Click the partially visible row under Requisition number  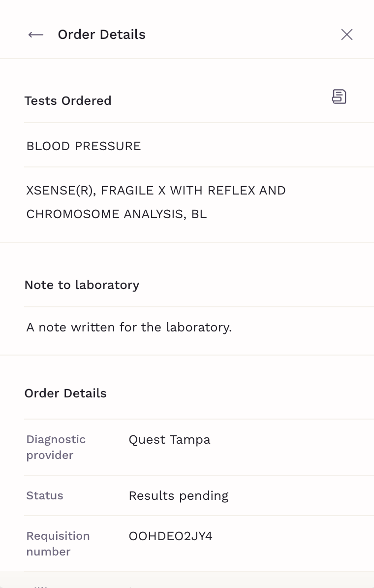pos(199,581)
